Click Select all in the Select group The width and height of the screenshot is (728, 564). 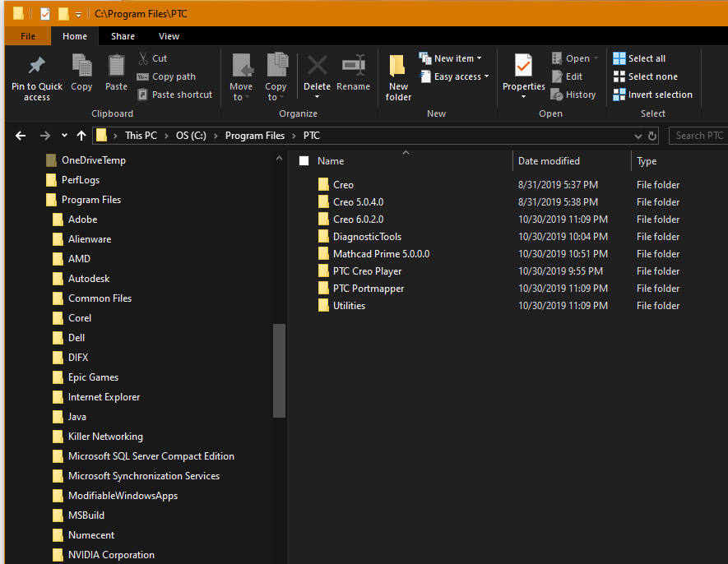pos(639,58)
